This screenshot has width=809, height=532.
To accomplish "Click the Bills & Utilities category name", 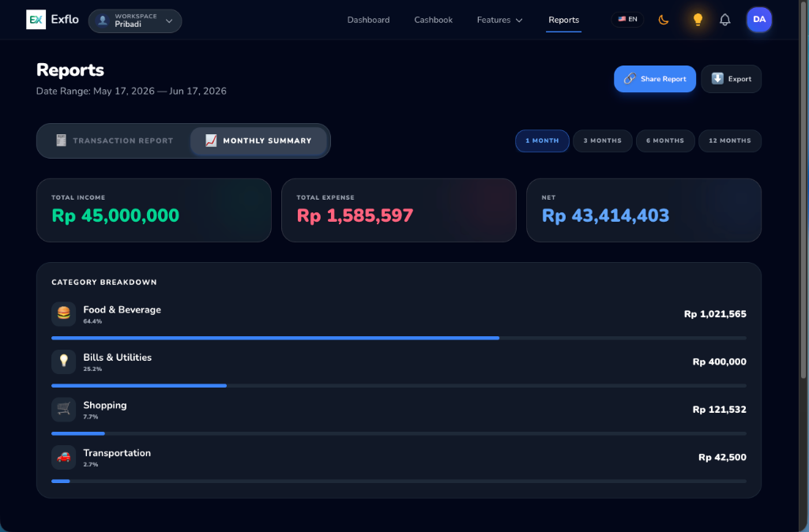I will click(117, 358).
